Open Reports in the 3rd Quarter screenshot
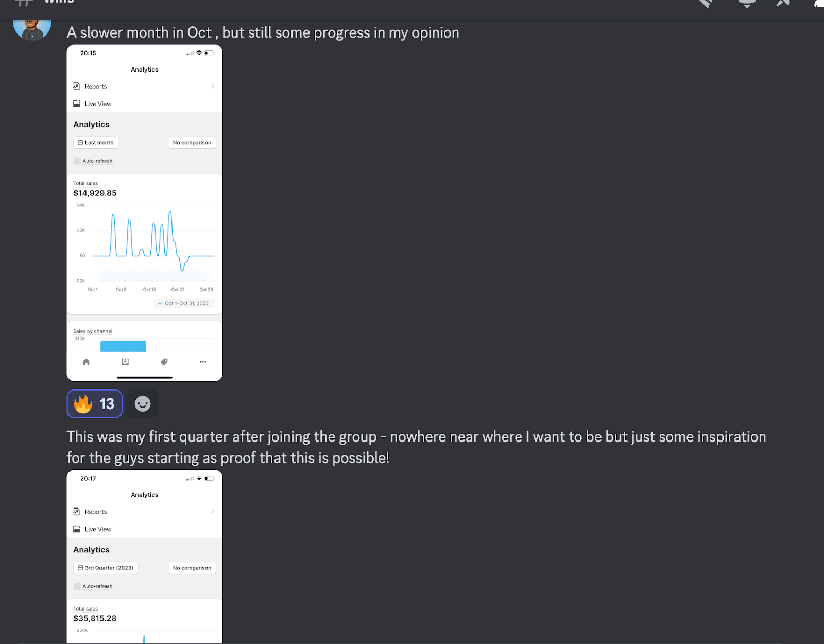Viewport: 824px width, 644px height. pos(96,512)
